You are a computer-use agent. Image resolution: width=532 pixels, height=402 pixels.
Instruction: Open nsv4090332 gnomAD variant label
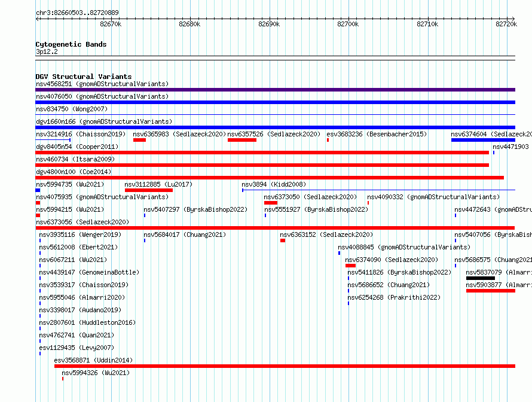tap(433, 197)
